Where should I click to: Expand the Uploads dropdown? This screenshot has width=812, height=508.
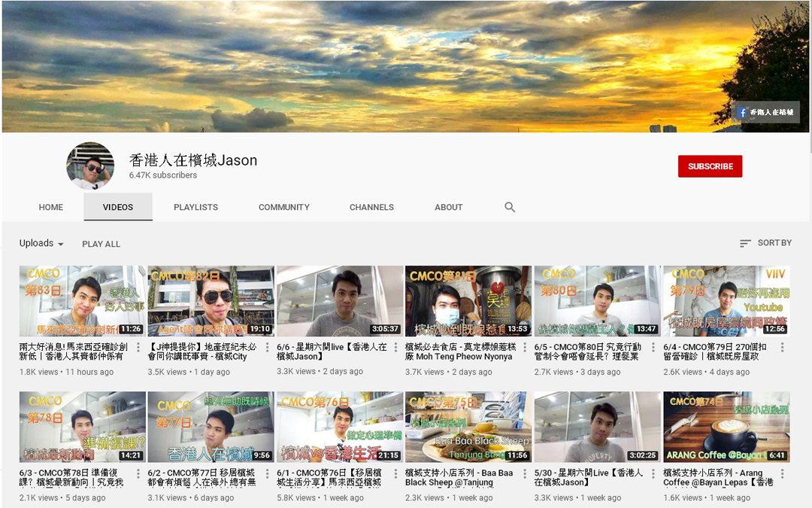(x=41, y=243)
